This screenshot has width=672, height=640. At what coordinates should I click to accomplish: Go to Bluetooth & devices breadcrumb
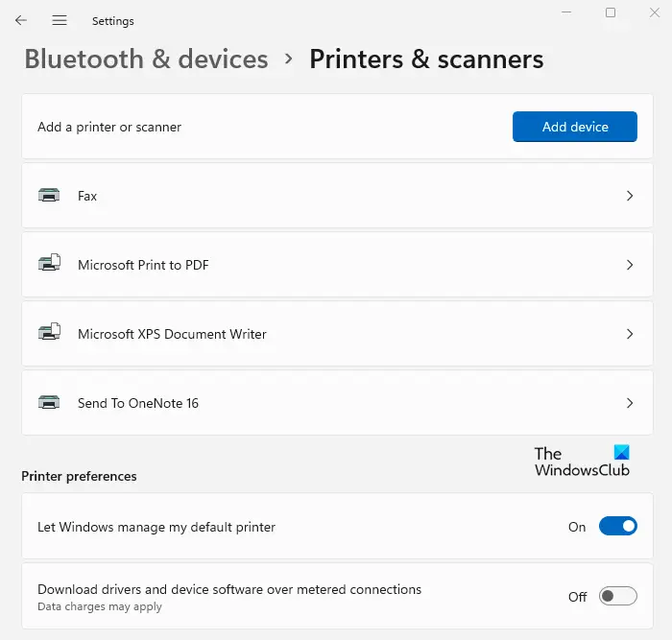click(146, 59)
